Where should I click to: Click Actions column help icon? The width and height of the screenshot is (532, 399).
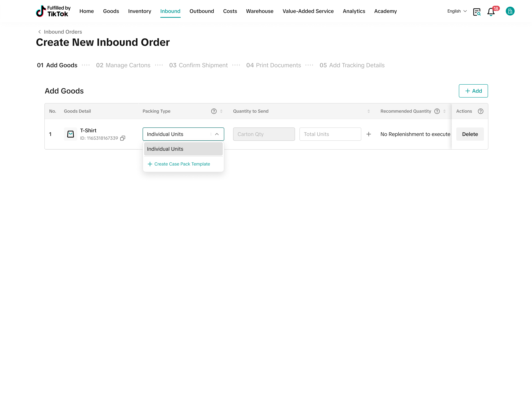[x=480, y=111]
